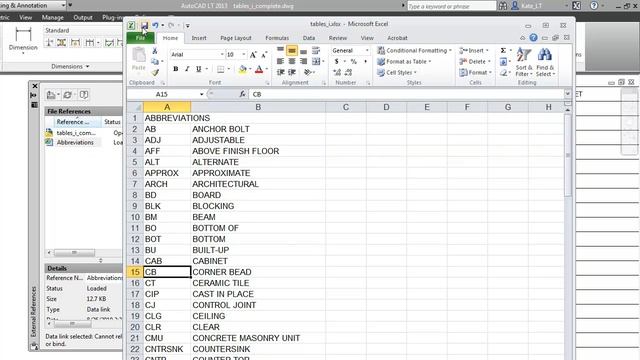Click the Insert Function fx icon
This screenshot has width=640, height=360.
[242, 94]
